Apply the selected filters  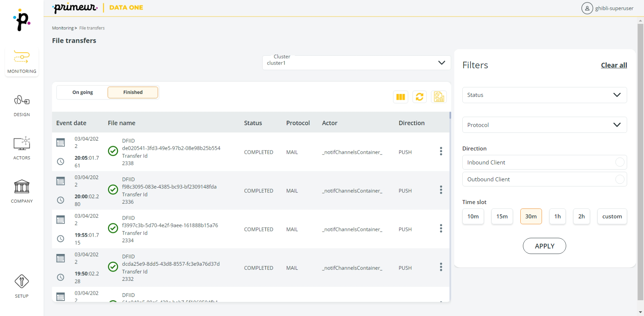point(545,246)
